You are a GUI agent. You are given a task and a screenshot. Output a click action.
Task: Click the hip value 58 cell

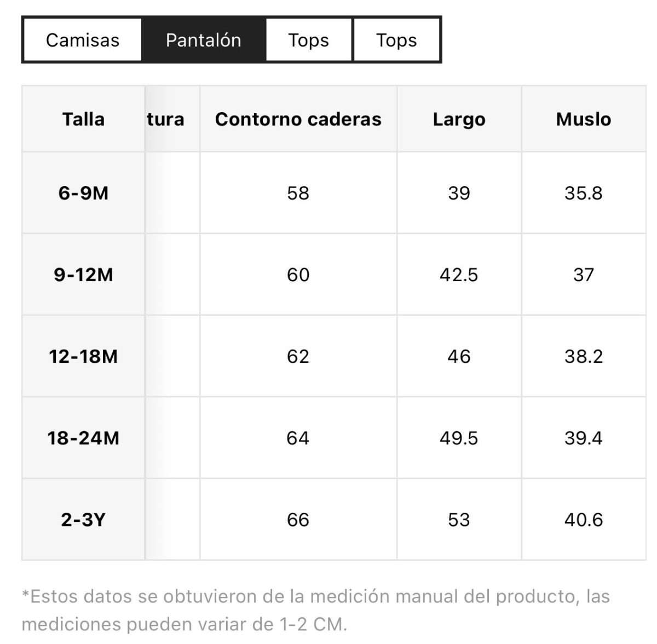pyautogui.click(x=298, y=193)
